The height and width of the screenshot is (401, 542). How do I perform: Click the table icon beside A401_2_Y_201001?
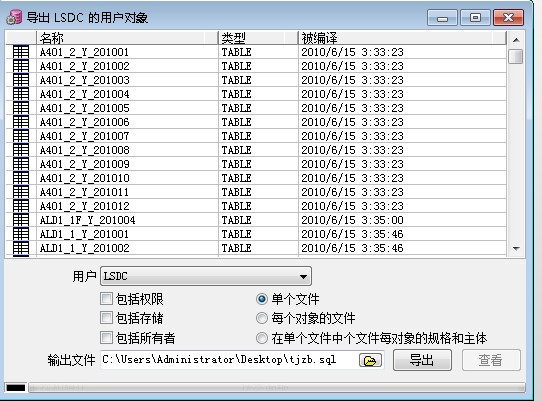pyautogui.click(x=21, y=52)
